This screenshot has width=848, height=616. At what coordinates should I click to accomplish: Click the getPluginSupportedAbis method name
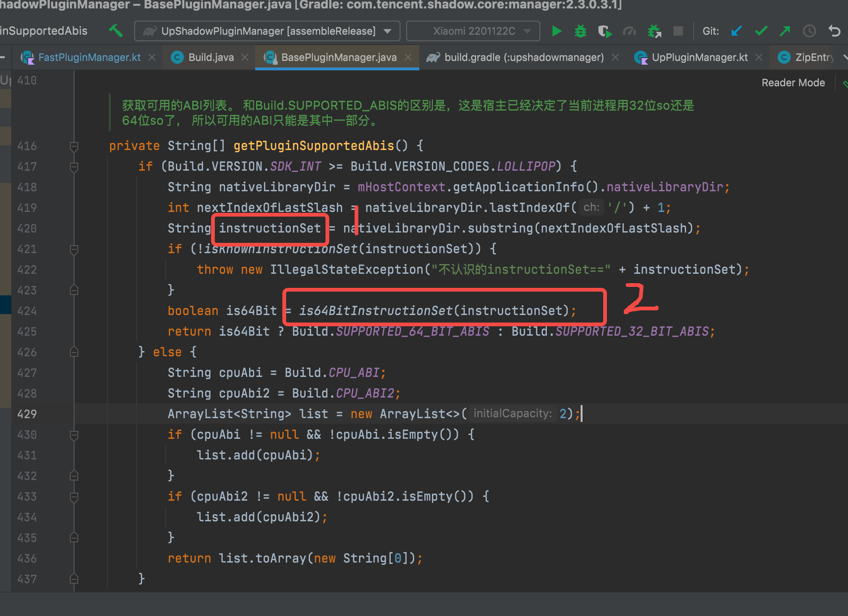click(313, 146)
